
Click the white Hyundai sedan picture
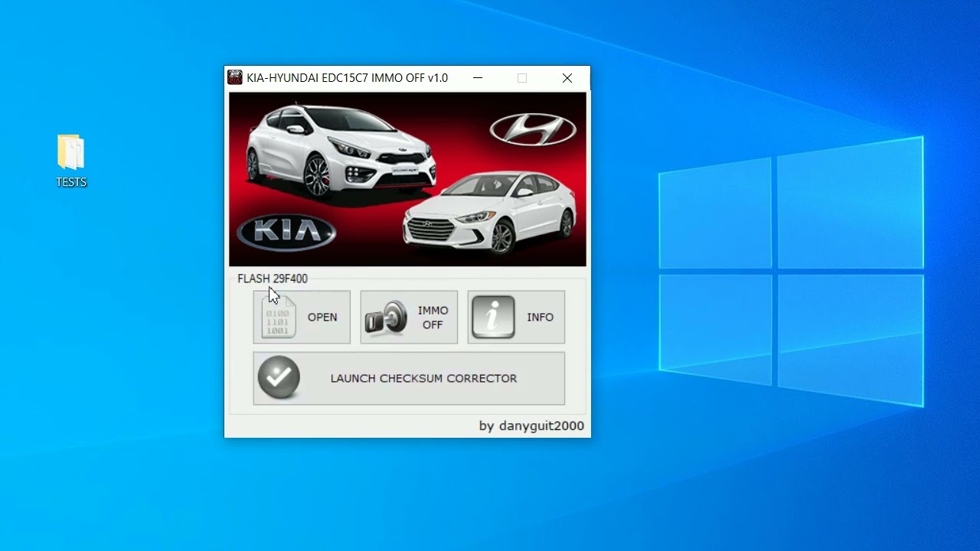(x=490, y=212)
